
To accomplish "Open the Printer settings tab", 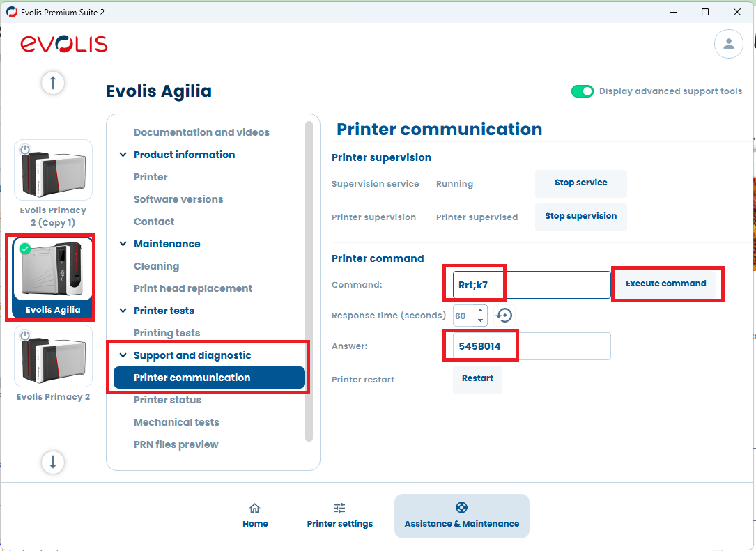I will point(340,515).
